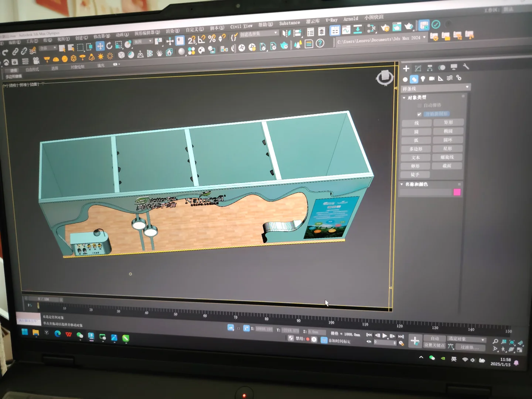Open the 全部 selection filter dropdown
The width and height of the screenshot is (532, 399).
(48, 48)
